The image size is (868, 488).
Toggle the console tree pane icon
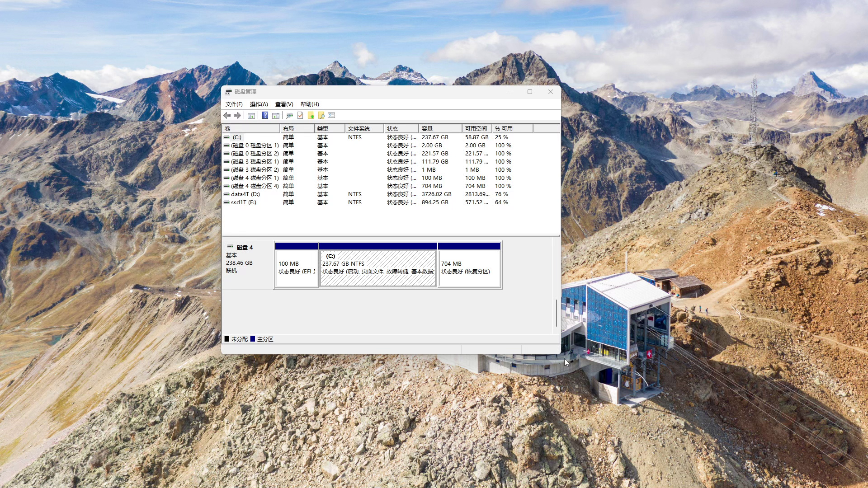pyautogui.click(x=251, y=115)
